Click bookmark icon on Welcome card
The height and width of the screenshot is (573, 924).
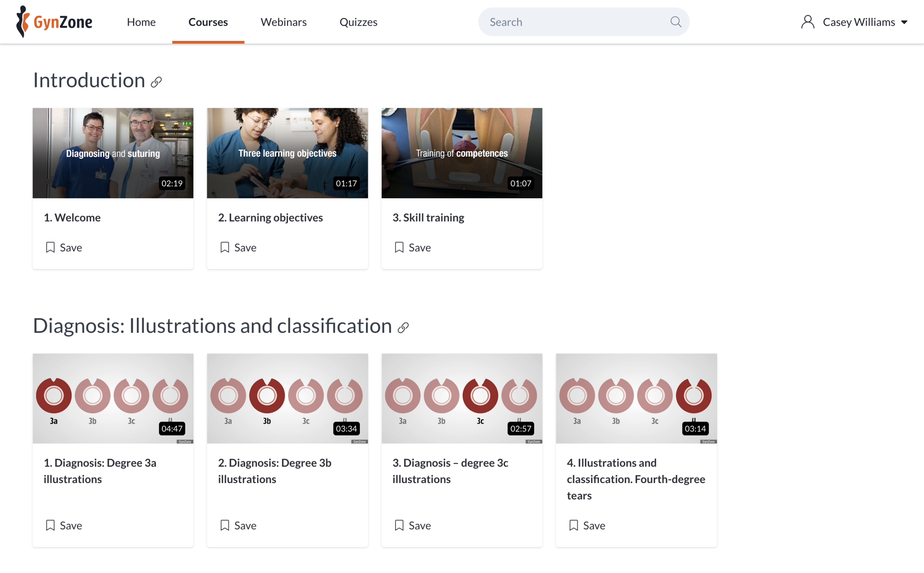(50, 247)
